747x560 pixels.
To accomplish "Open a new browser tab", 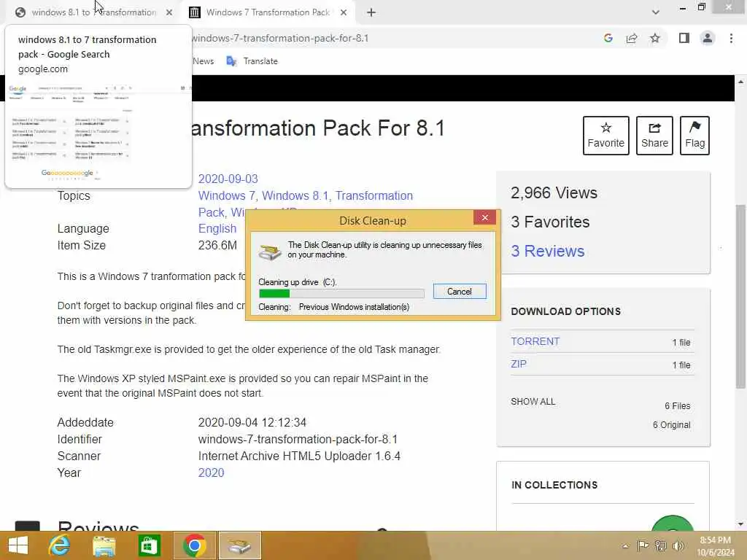I will 371,12.
